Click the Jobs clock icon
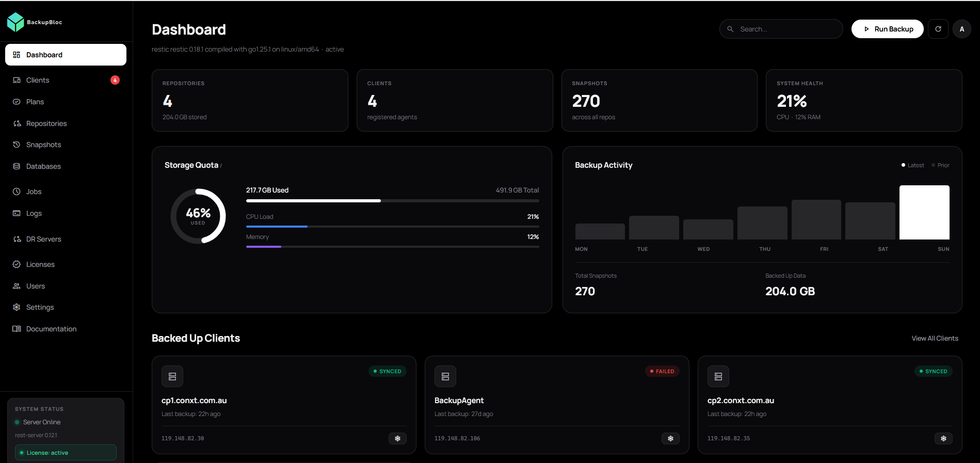This screenshot has height=463, width=980. 17,191
